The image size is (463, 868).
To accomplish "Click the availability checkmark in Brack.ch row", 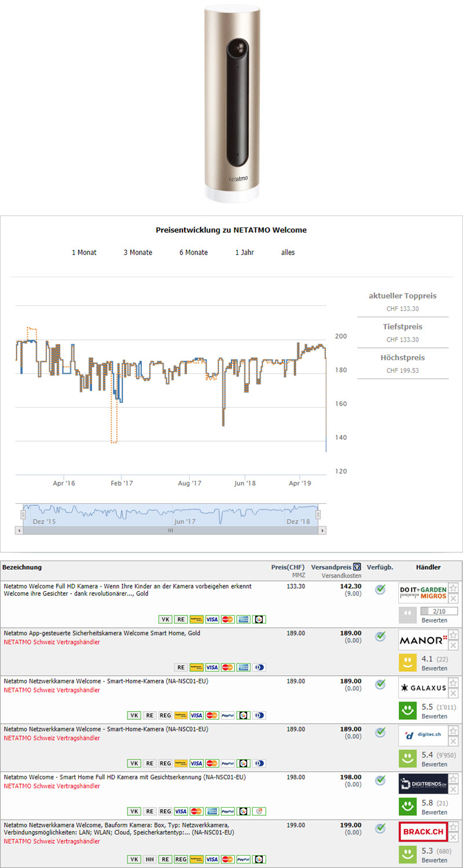I will (x=380, y=829).
